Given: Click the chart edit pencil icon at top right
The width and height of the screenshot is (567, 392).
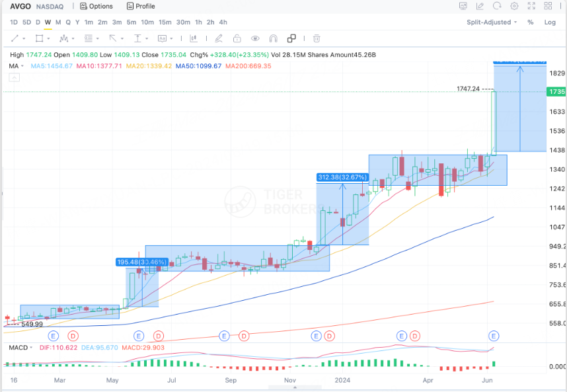Looking at the screenshot, I should pos(480,6).
